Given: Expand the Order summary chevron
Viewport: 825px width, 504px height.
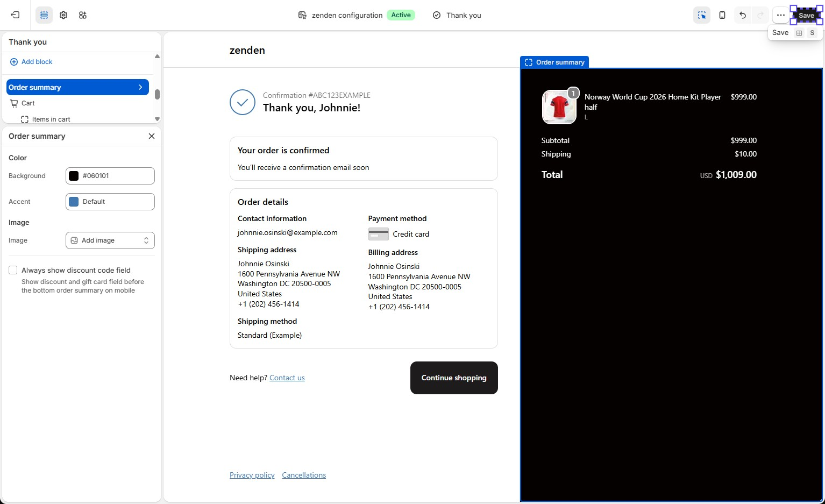Looking at the screenshot, I should click(140, 87).
